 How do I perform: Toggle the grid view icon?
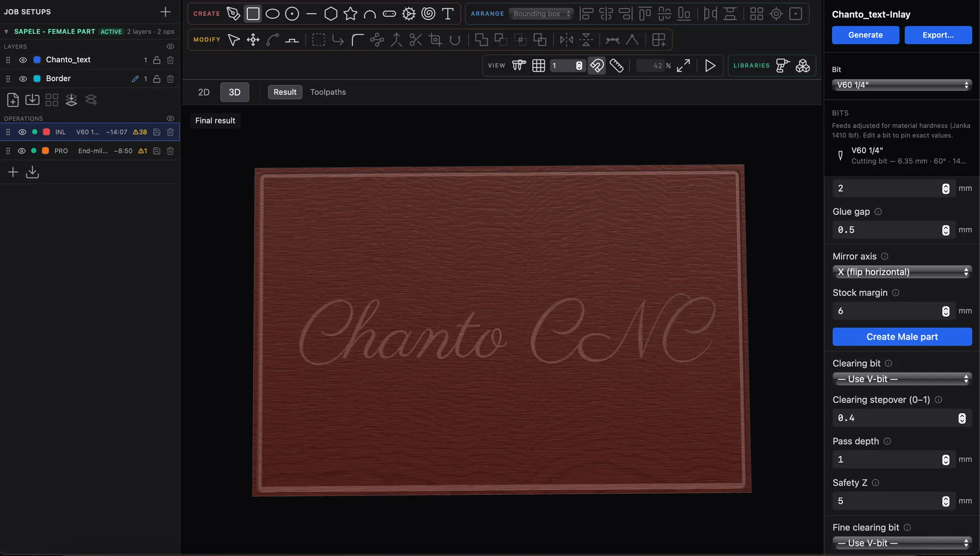538,66
